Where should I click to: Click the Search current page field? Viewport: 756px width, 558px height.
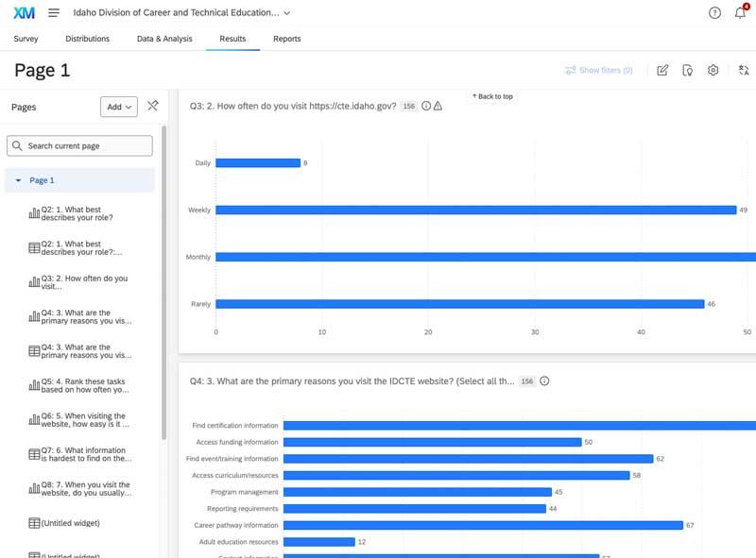pyautogui.click(x=79, y=145)
